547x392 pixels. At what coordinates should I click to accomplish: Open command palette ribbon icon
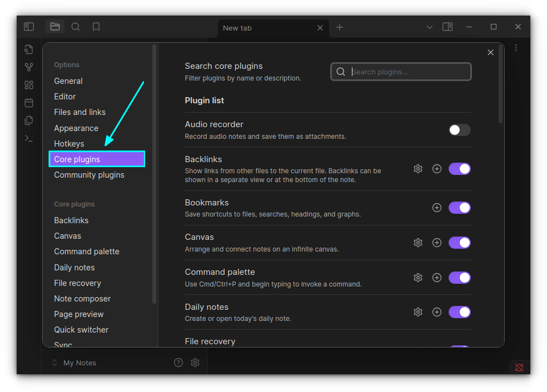pyautogui.click(x=29, y=138)
